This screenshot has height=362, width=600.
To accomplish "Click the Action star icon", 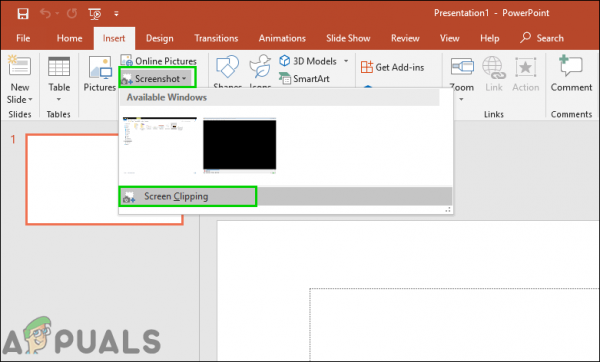I will coord(525,67).
